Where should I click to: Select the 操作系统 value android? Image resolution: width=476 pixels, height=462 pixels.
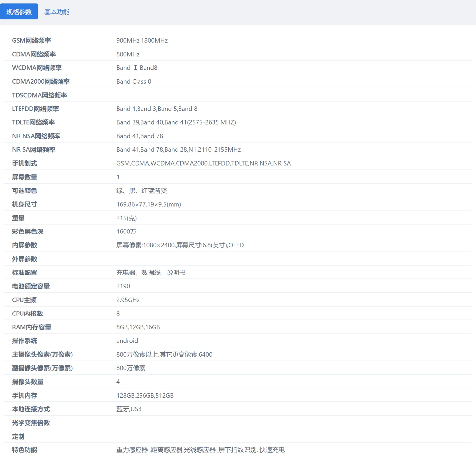(x=127, y=341)
